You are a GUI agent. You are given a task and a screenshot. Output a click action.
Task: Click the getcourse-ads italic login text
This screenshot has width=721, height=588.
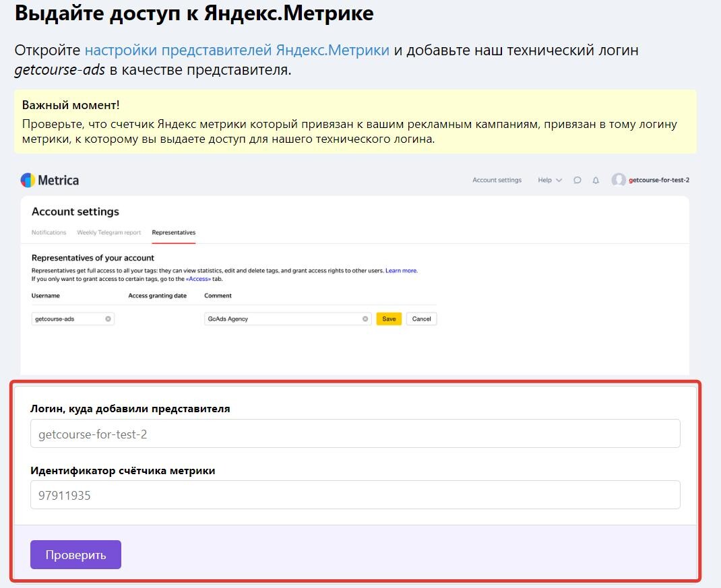click(x=60, y=70)
